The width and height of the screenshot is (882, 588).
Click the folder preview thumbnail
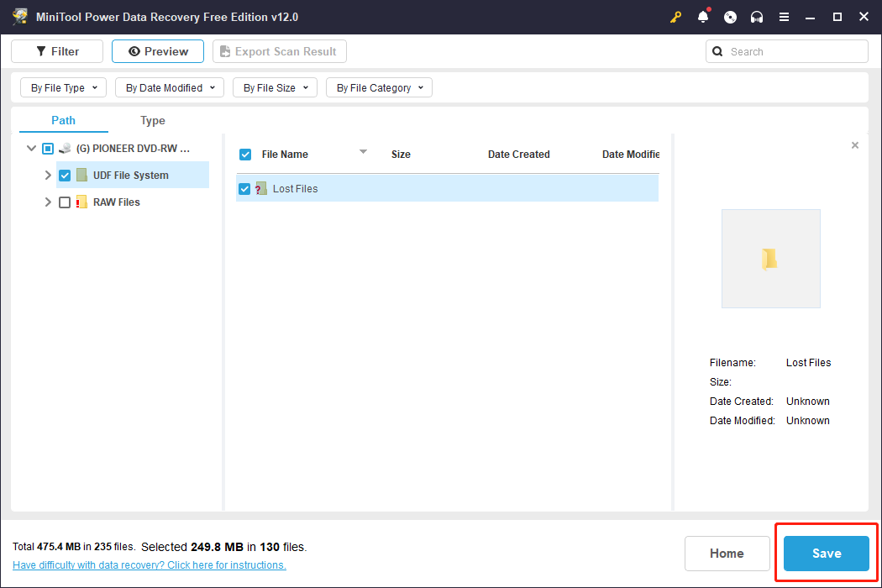pyautogui.click(x=770, y=259)
